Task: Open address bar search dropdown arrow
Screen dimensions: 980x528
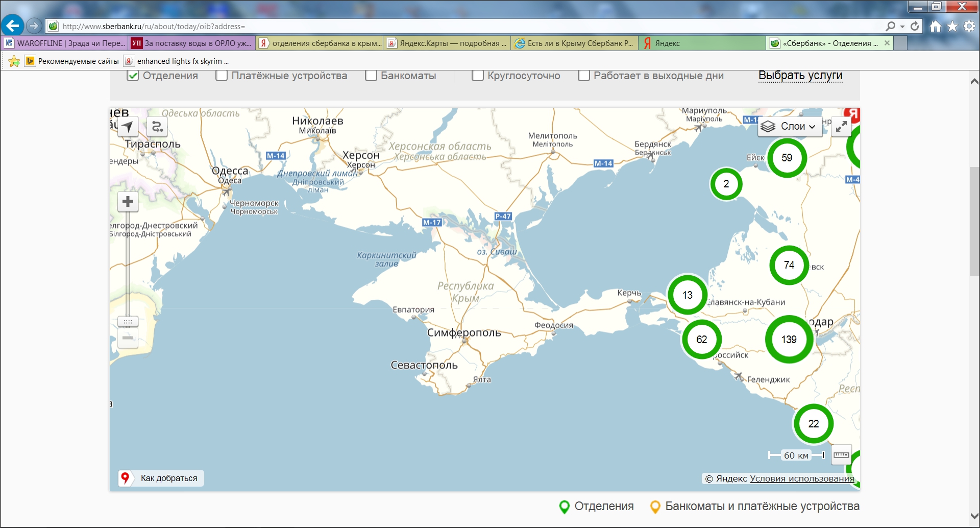Action: pos(902,26)
